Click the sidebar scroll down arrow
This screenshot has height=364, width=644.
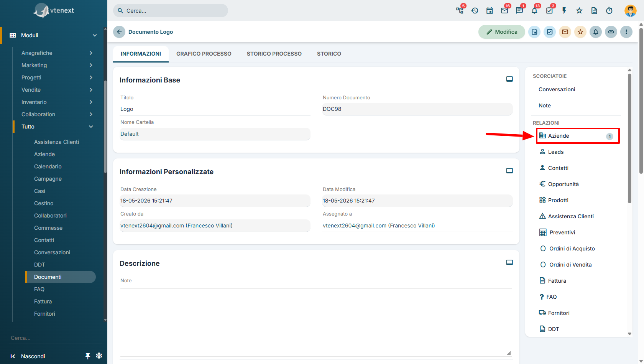(x=105, y=320)
